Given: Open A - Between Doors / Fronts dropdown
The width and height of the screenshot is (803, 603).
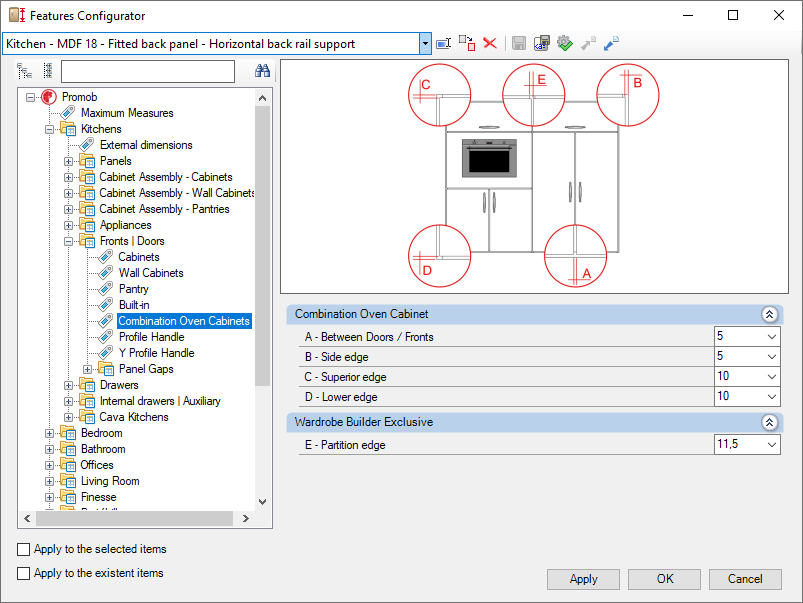Looking at the screenshot, I should (x=772, y=337).
